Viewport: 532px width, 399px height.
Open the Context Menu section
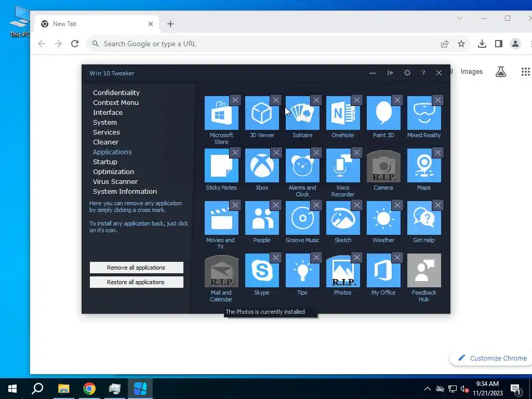point(116,102)
